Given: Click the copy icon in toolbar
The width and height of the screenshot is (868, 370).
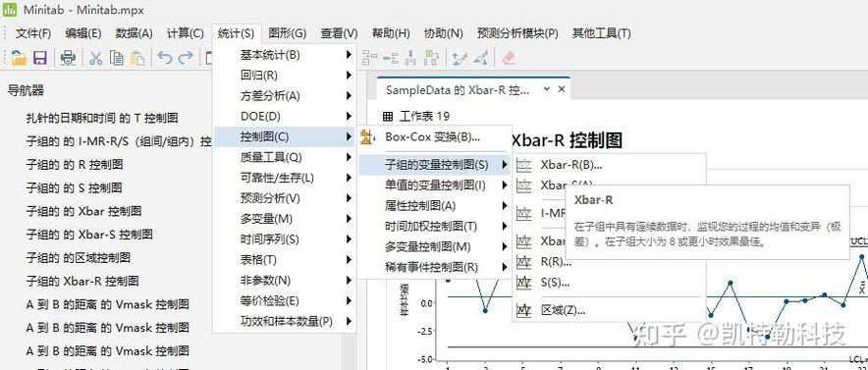Looking at the screenshot, I should [x=117, y=58].
